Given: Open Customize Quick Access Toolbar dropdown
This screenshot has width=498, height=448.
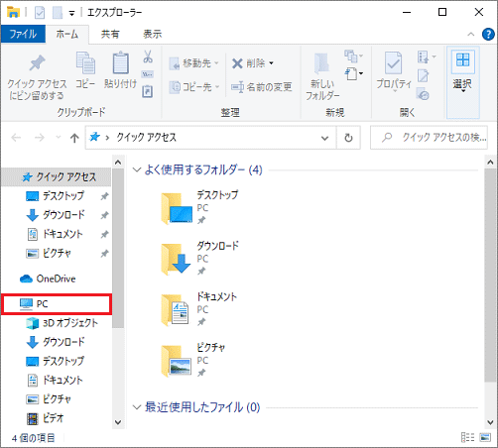Looking at the screenshot, I should tap(71, 13).
